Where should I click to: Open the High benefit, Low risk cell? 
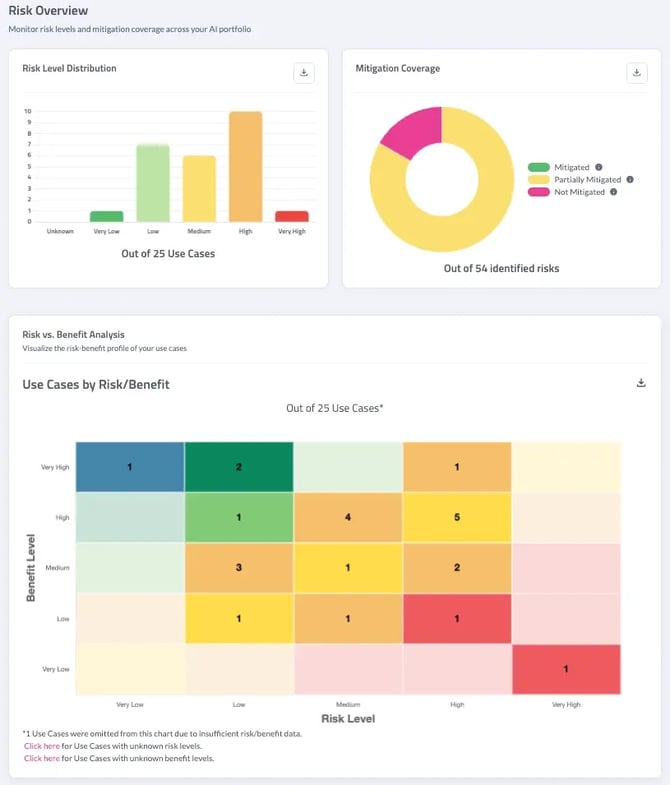point(239,517)
